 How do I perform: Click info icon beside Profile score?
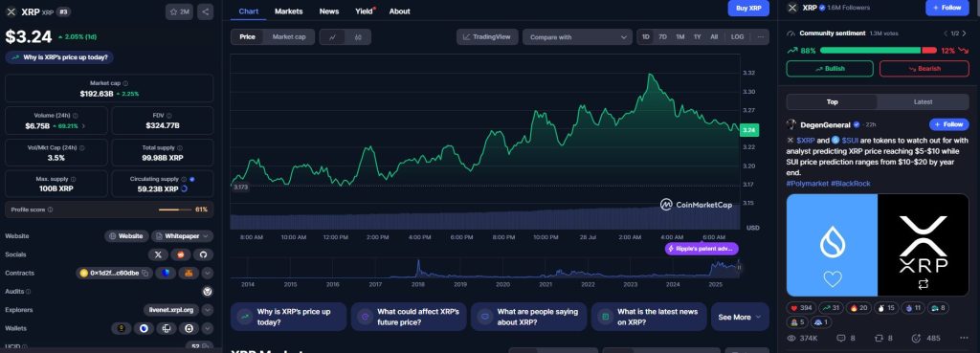(50, 210)
